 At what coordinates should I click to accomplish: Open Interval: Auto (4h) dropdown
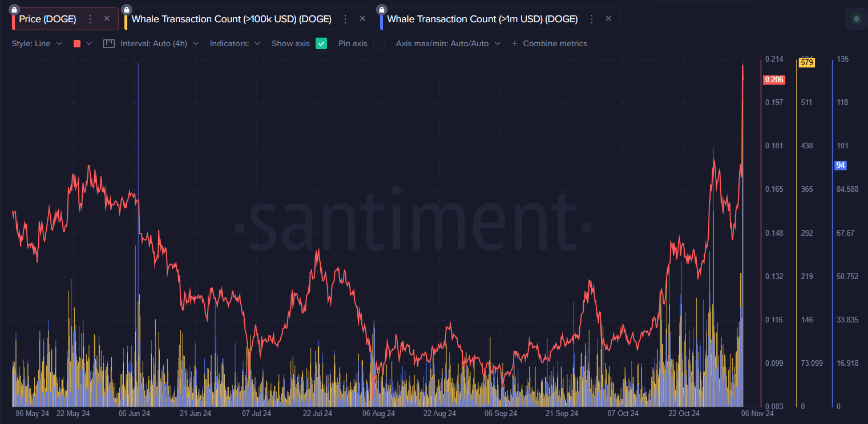tap(160, 43)
